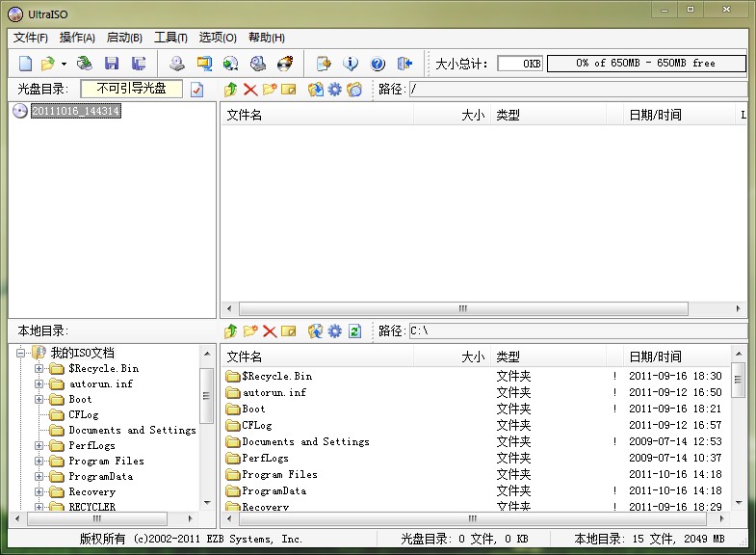Select disc node 20111016_144314 in image tree
Image resolution: width=756 pixels, height=555 pixels.
(x=76, y=111)
